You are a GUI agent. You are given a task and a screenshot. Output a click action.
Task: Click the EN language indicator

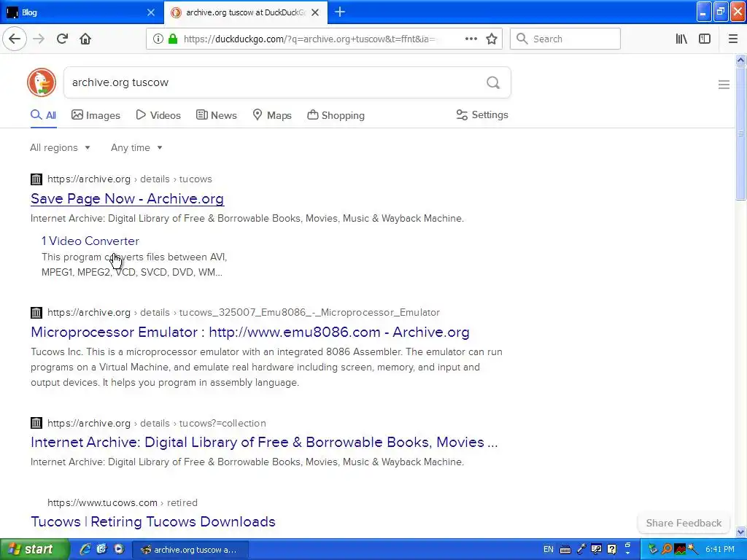click(x=549, y=550)
